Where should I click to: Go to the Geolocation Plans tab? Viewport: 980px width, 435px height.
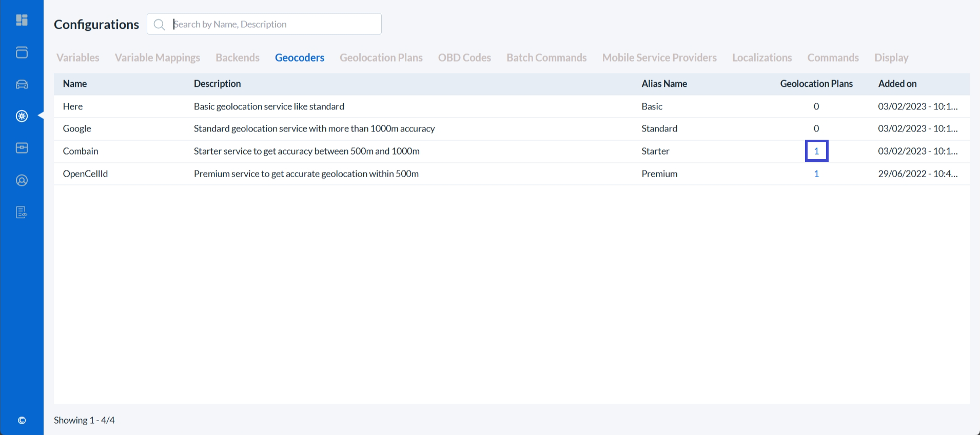click(381, 58)
